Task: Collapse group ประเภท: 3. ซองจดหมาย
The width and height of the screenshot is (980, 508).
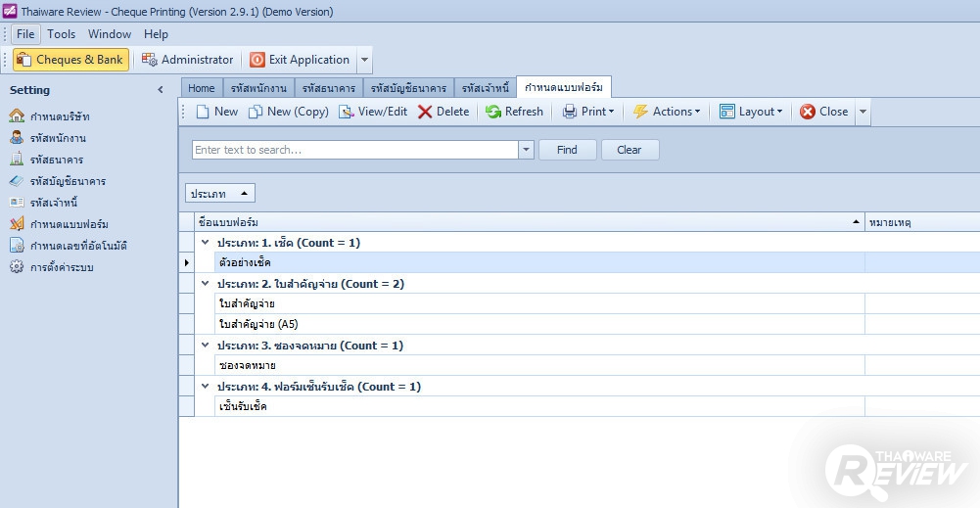Action: point(205,345)
